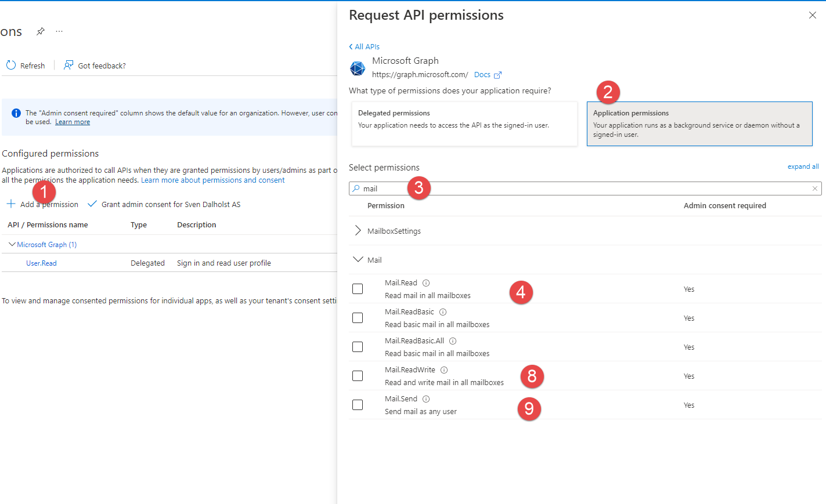The height and width of the screenshot is (504, 826).
Task: Click the info icon next to Mail.Read
Action: point(426,283)
